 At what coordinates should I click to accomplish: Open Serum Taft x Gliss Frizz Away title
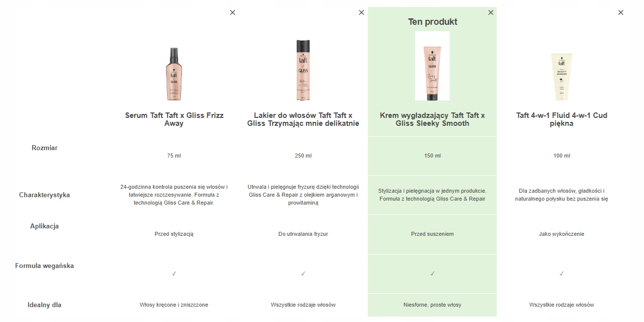(x=174, y=119)
